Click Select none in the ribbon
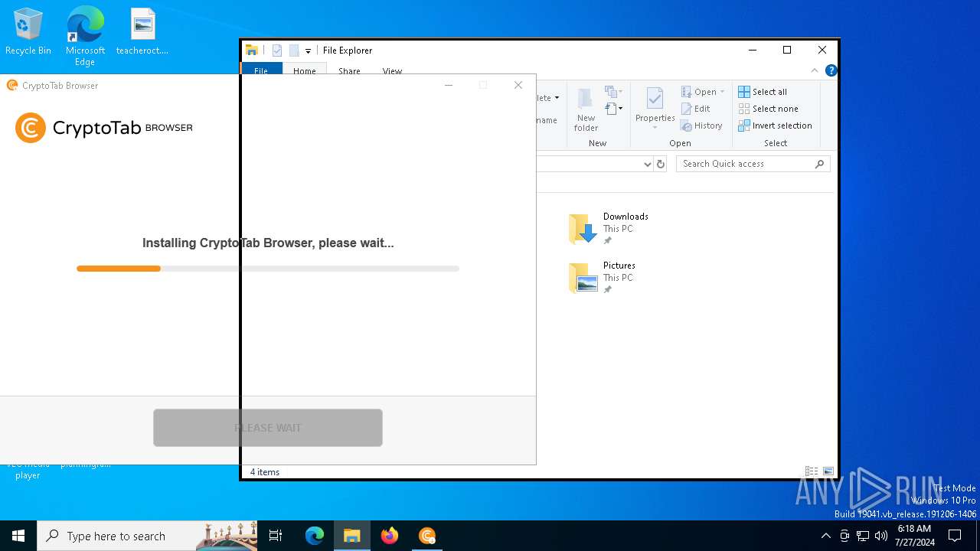980x551 pixels. [768, 109]
